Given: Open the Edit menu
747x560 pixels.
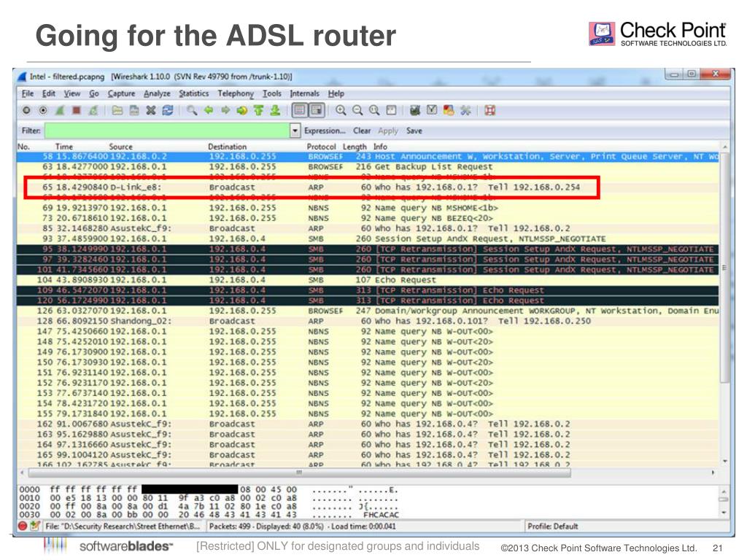Looking at the screenshot, I should (x=49, y=93).
